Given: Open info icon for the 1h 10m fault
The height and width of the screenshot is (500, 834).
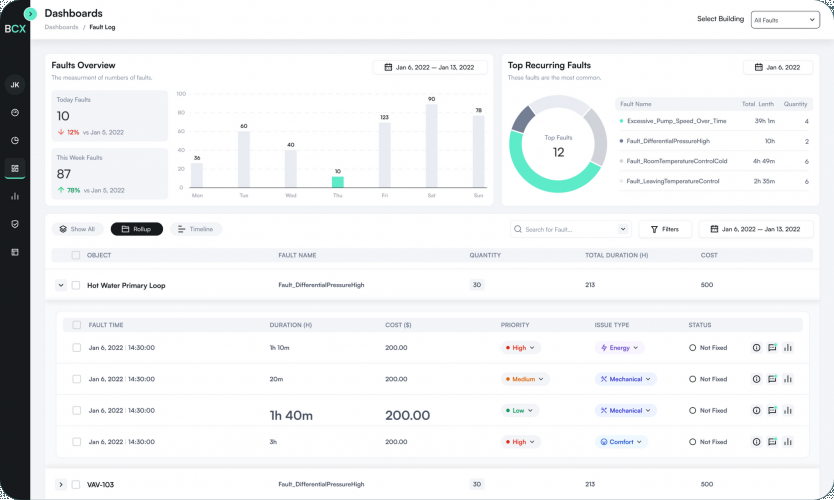Looking at the screenshot, I should (x=756, y=348).
